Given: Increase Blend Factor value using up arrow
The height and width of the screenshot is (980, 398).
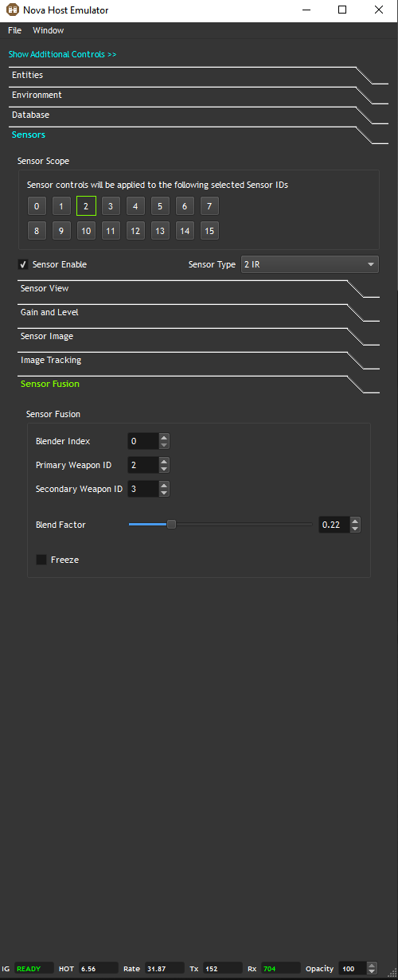Looking at the screenshot, I should pyautogui.click(x=355, y=521).
